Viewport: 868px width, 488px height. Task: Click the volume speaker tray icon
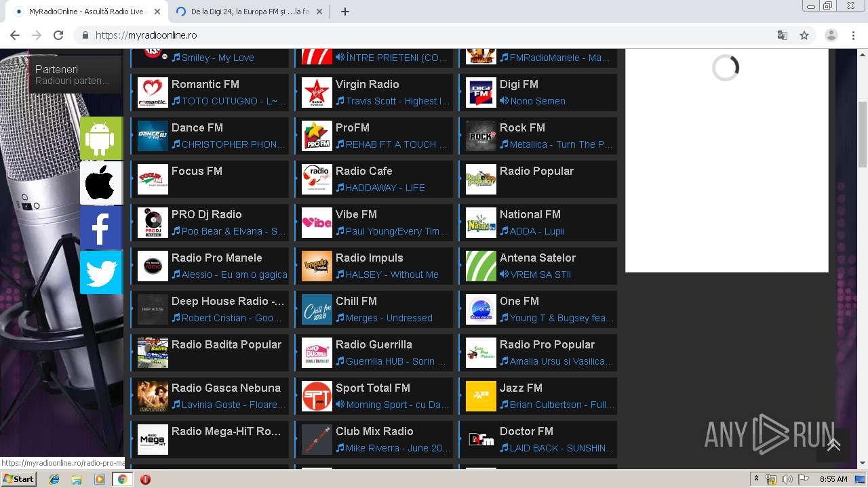(x=787, y=479)
